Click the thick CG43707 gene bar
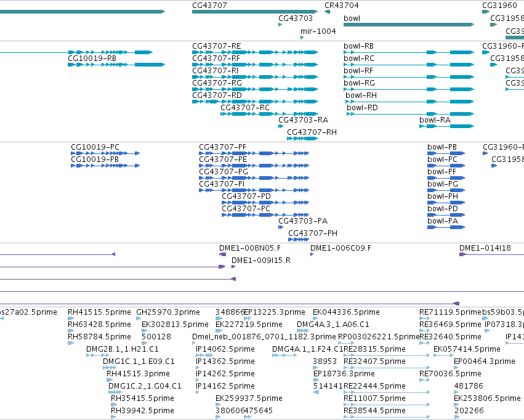524x420 pixels. coord(255,12)
